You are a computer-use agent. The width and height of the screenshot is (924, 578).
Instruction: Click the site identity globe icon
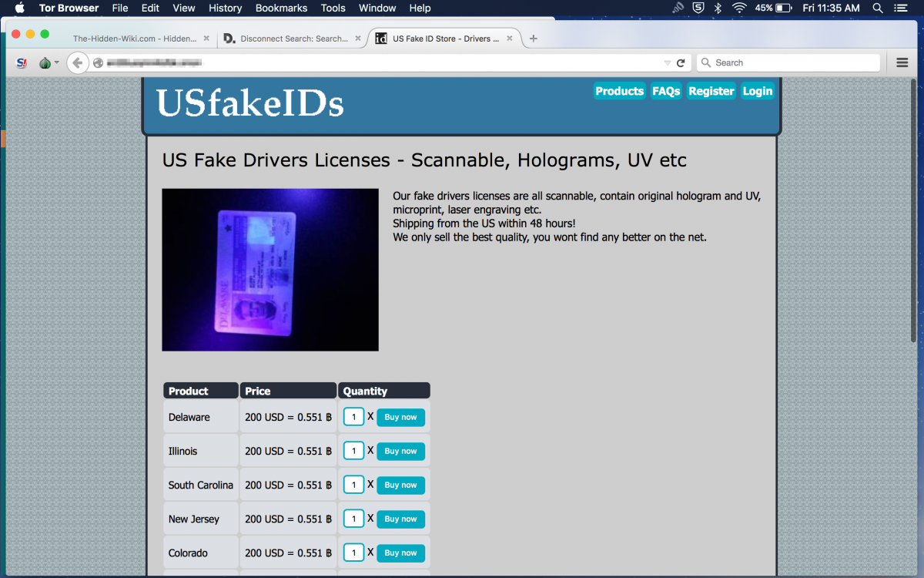point(98,63)
